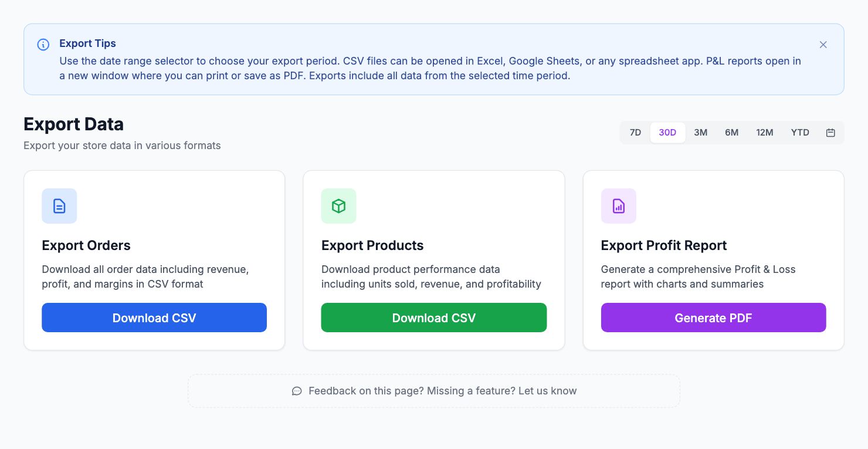Choose the YTD date range
The width and height of the screenshot is (868, 449).
tap(800, 133)
